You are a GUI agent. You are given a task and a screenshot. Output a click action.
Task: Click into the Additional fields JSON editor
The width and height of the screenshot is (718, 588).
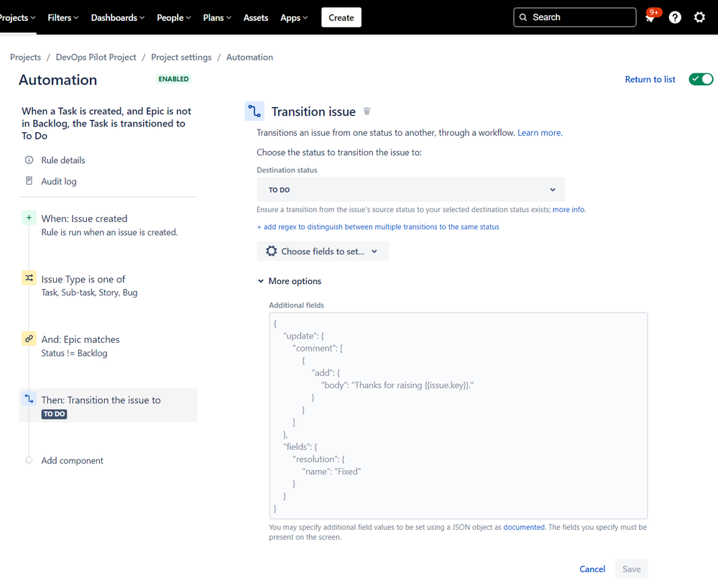pyautogui.click(x=459, y=415)
